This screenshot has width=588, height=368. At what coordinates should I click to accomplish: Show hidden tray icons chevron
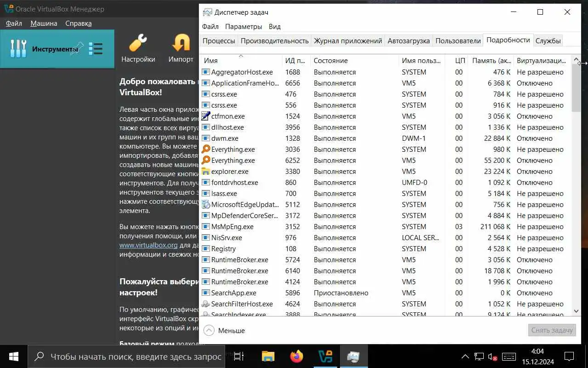click(465, 356)
